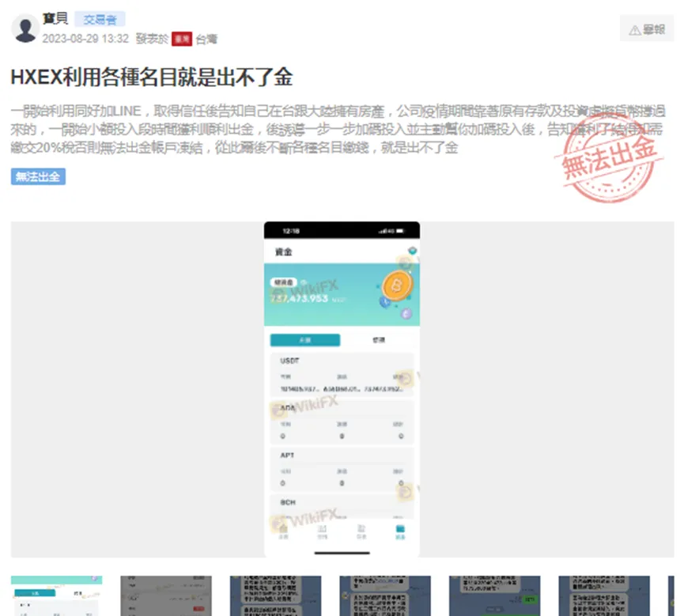The image size is (684, 616).
Task: Click the red flag icon before 台灣
Action: [182, 40]
